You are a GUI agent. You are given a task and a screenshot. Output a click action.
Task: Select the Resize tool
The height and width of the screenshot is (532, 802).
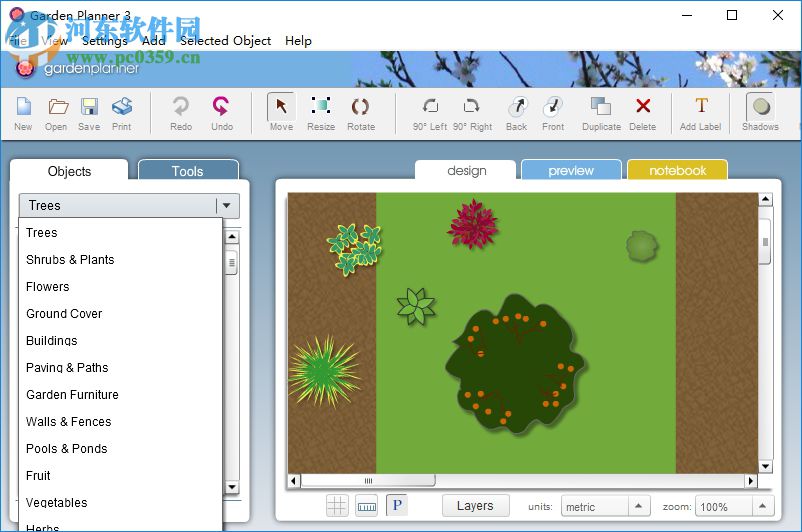pos(321,113)
